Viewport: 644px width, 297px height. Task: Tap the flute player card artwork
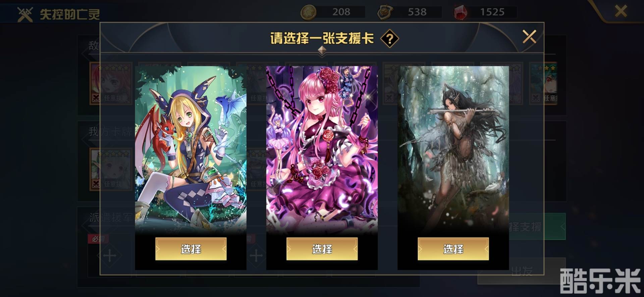453,149
